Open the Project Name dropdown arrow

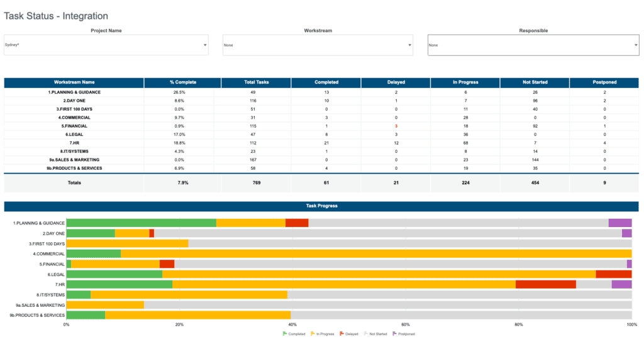coord(204,45)
